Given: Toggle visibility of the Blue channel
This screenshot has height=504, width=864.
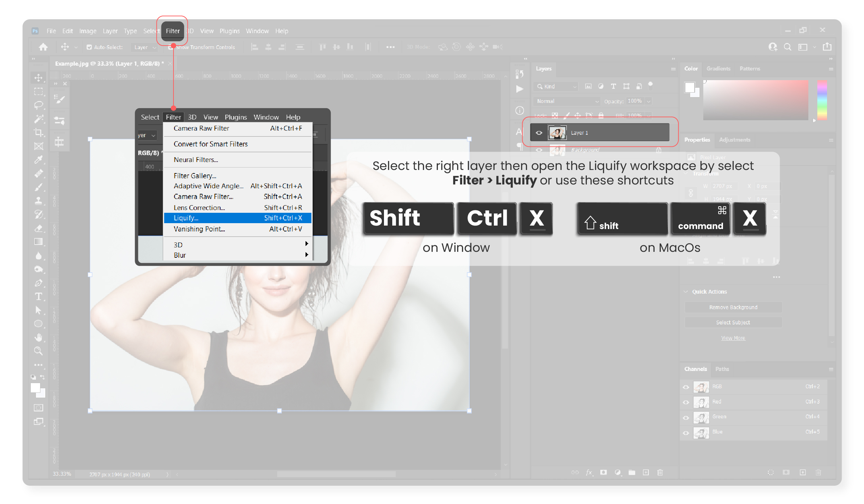Looking at the screenshot, I should point(686,432).
